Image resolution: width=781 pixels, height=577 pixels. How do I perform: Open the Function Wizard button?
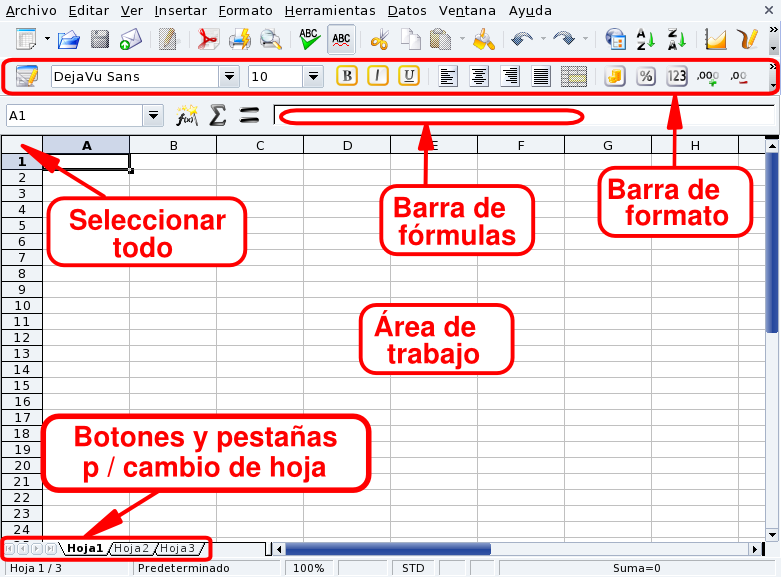(187, 116)
